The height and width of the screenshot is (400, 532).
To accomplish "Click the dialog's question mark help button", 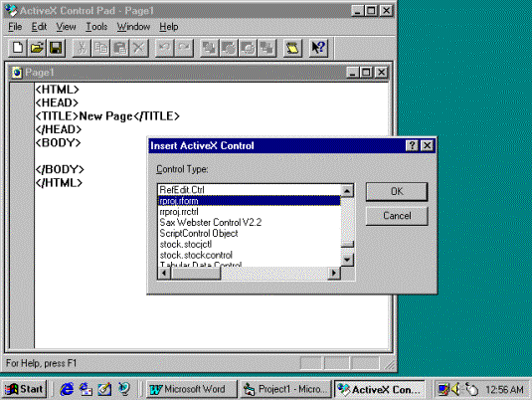I will point(412,145).
